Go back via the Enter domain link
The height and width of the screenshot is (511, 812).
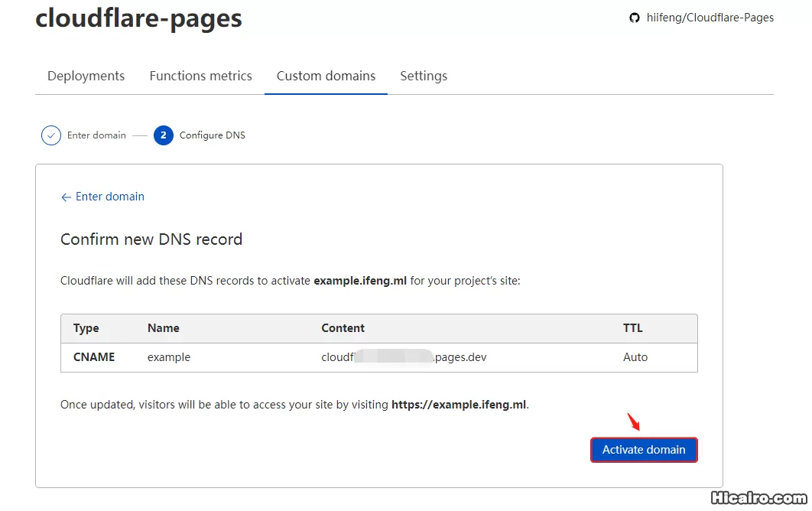coord(110,197)
